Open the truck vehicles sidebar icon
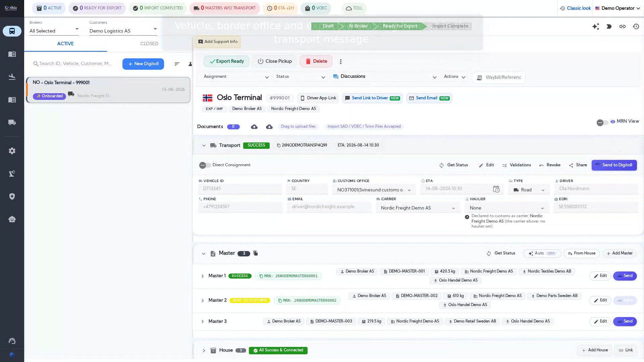This screenshot has width=644, height=362. pyautogui.click(x=12, y=122)
